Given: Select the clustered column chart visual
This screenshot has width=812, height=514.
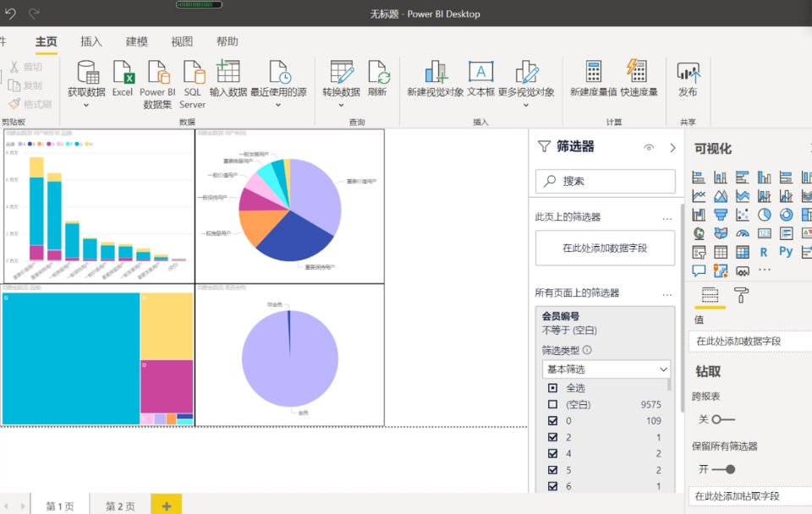Looking at the screenshot, I should click(764, 178).
